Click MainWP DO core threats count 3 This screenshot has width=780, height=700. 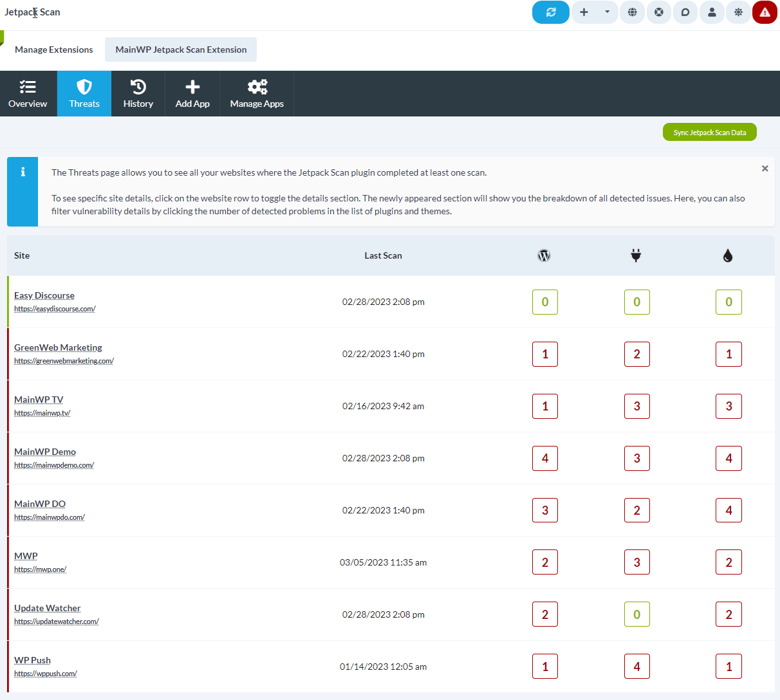[545, 510]
